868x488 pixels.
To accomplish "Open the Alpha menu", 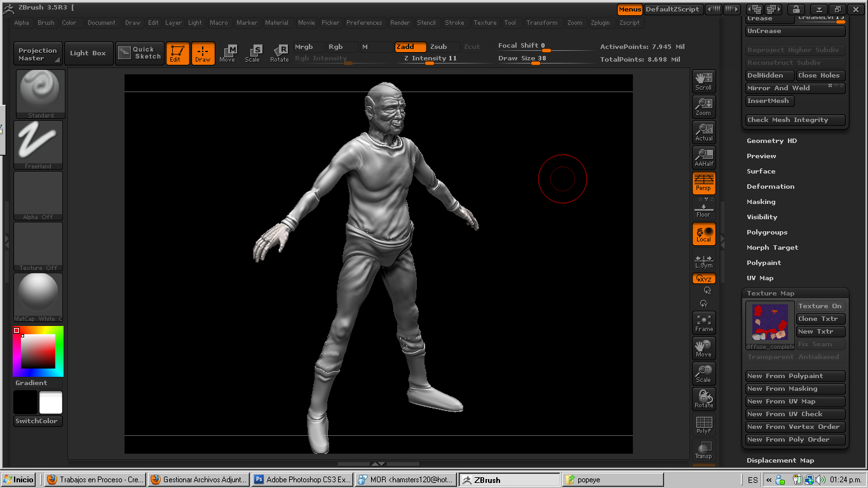I will (x=22, y=23).
